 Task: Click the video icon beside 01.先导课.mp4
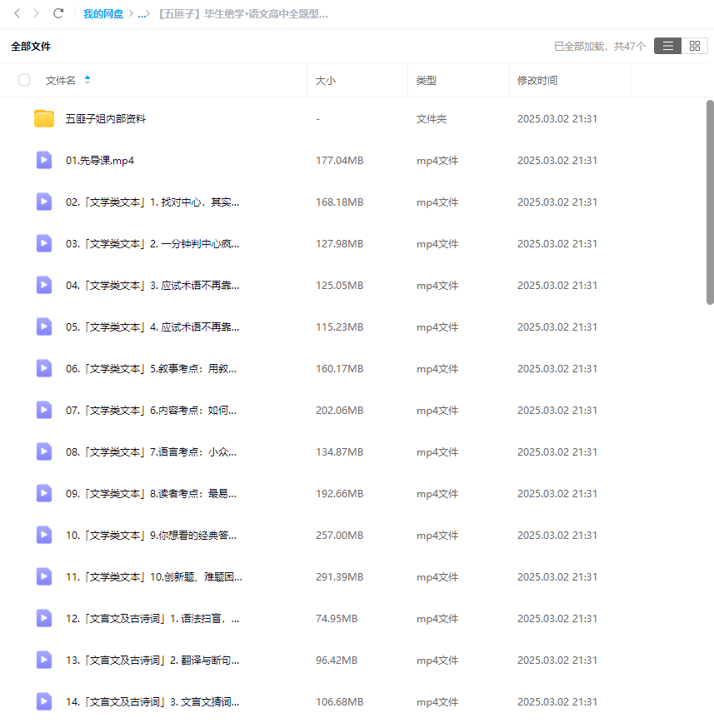(43, 160)
